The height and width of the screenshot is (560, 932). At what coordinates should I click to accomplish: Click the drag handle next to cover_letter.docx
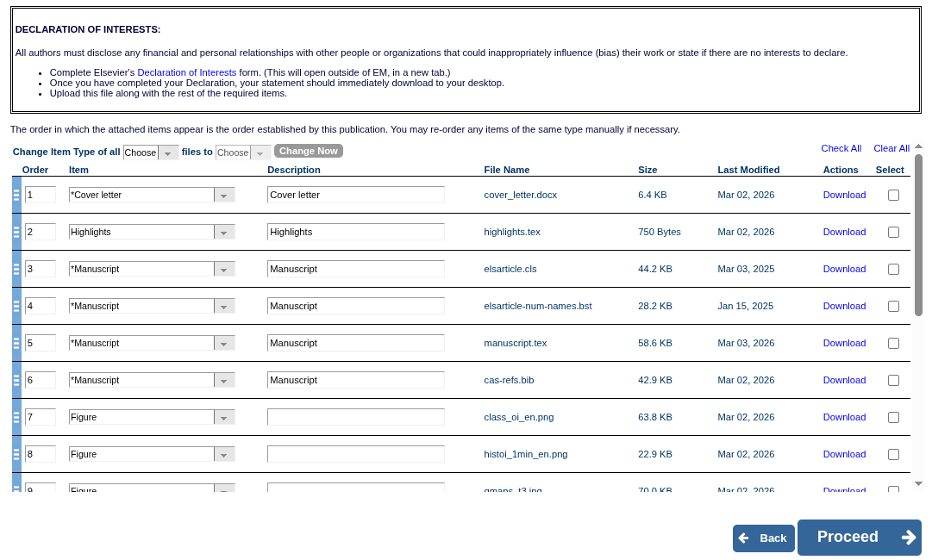16,195
